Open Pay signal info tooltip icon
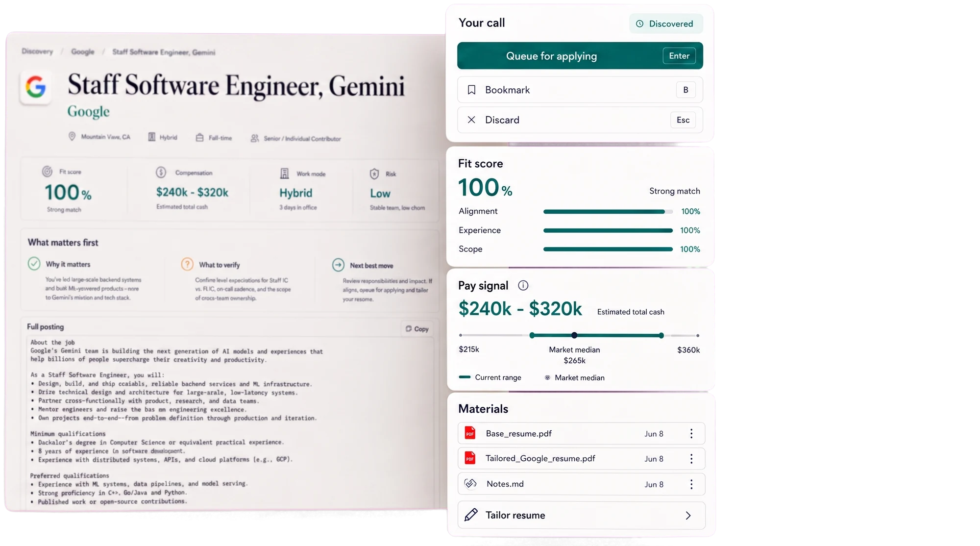 tap(523, 286)
